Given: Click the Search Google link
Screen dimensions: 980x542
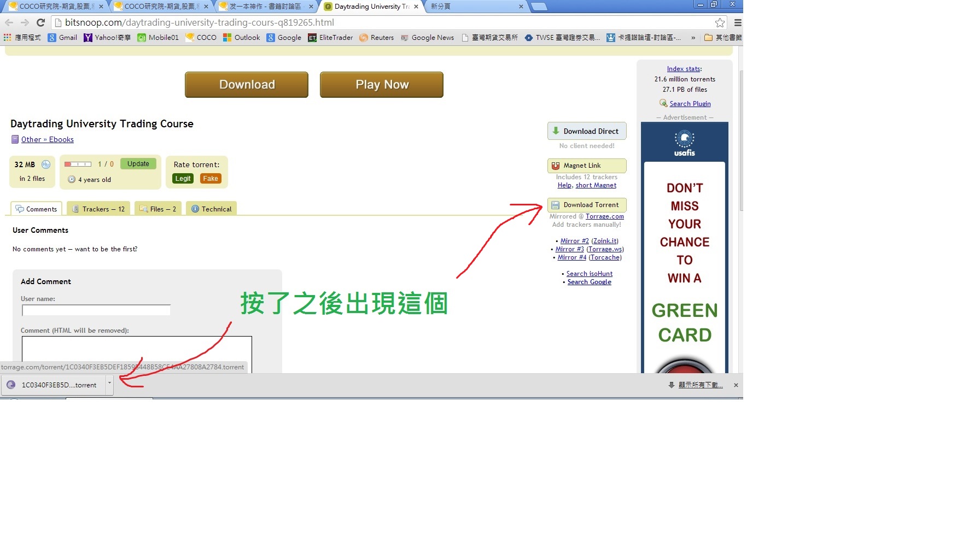Looking at the screenshot, I should point(590,282).
